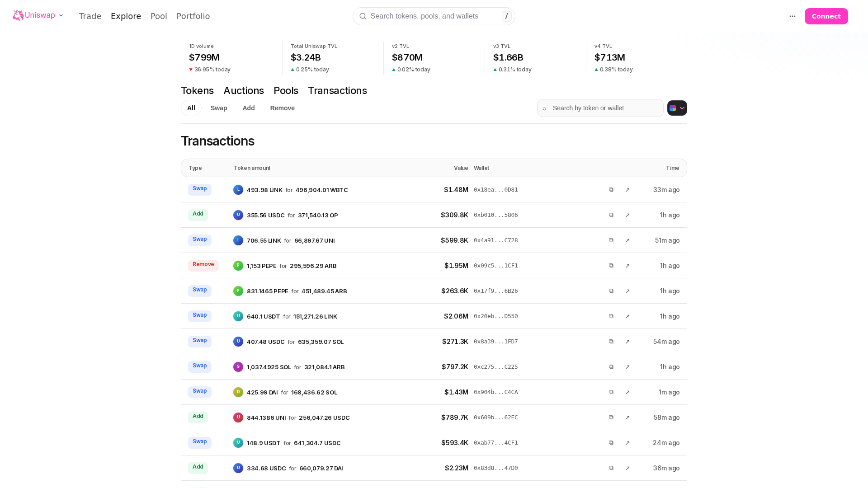Switch to the Pools tab
868x488 pixels.
click(x=286, y=90)
